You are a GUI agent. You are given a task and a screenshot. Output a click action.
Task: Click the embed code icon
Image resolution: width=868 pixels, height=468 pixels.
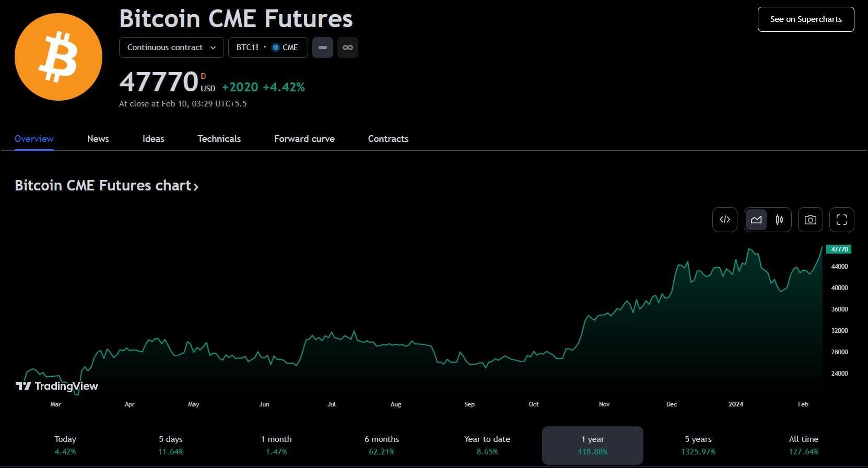click(724, 220)
